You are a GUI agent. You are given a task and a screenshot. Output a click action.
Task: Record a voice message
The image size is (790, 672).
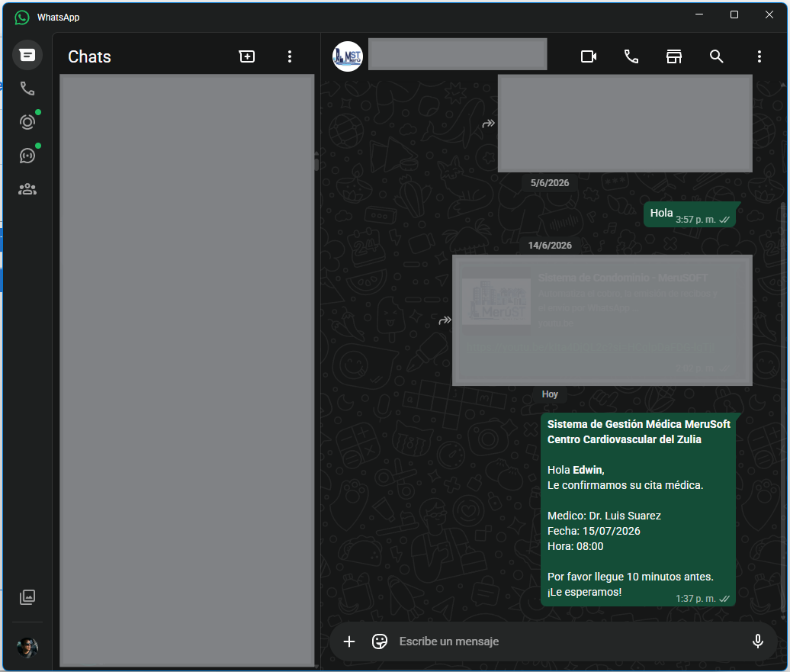point(758,641)
